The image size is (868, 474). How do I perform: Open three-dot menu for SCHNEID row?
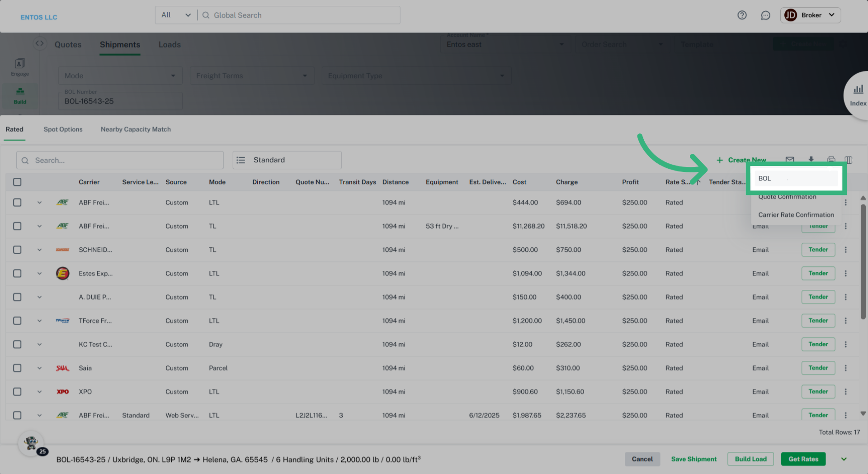tap(845, 250)
